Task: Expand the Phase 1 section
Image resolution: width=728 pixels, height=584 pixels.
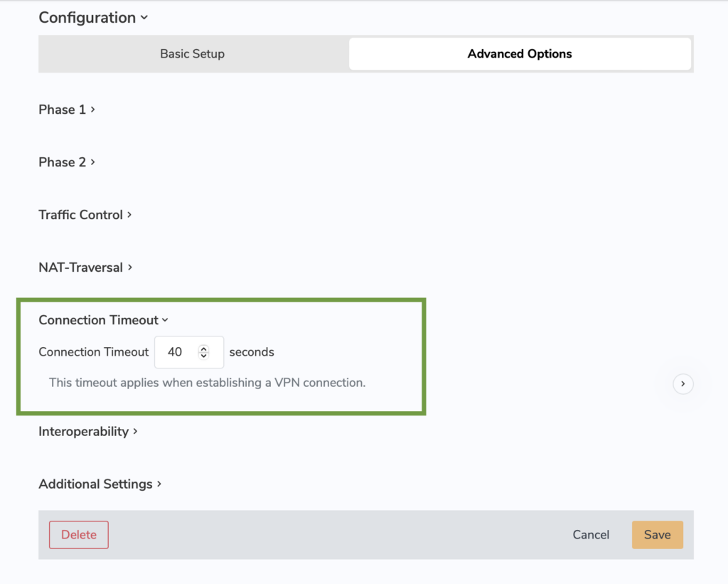Action: click(x=67, y=110)
